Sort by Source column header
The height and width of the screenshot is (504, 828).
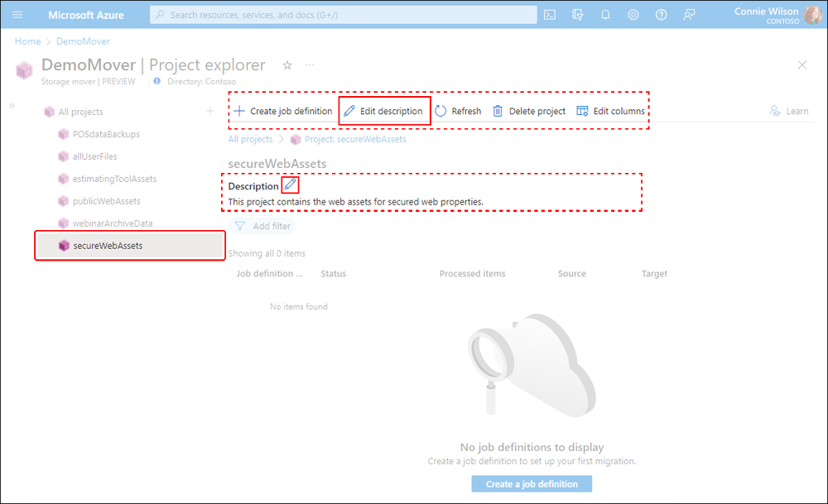572,273
